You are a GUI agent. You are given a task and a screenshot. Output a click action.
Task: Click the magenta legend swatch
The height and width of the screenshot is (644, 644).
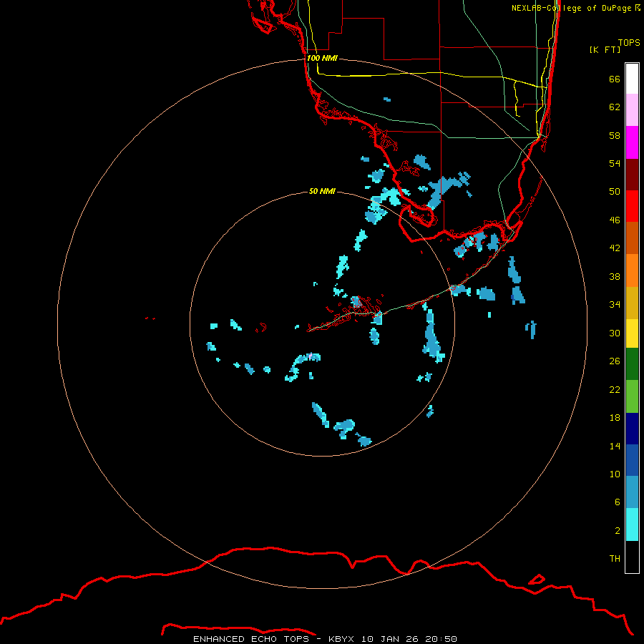[x=632, y=142]
